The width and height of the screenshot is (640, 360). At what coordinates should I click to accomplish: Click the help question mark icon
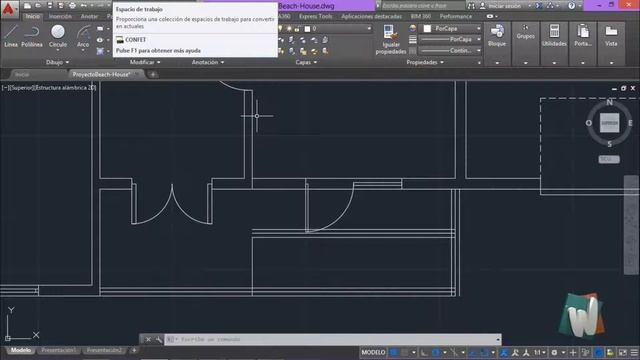(x=571, y=6)
